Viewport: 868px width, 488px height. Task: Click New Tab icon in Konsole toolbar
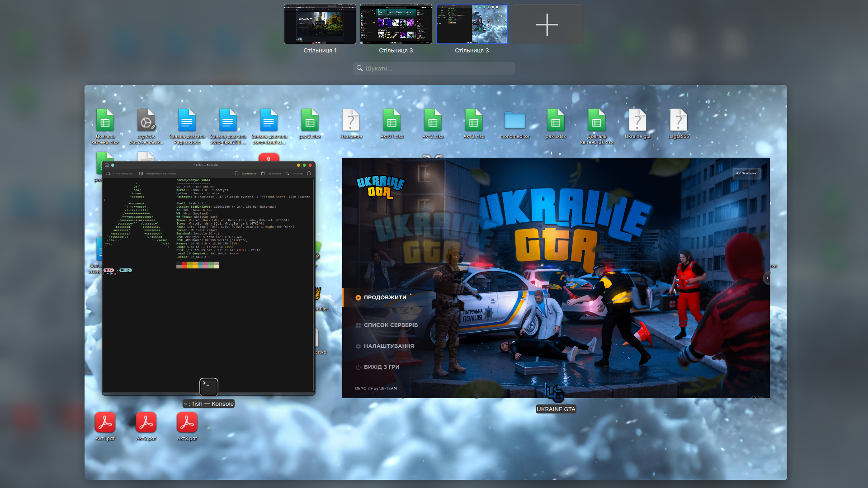pos(108,174)
